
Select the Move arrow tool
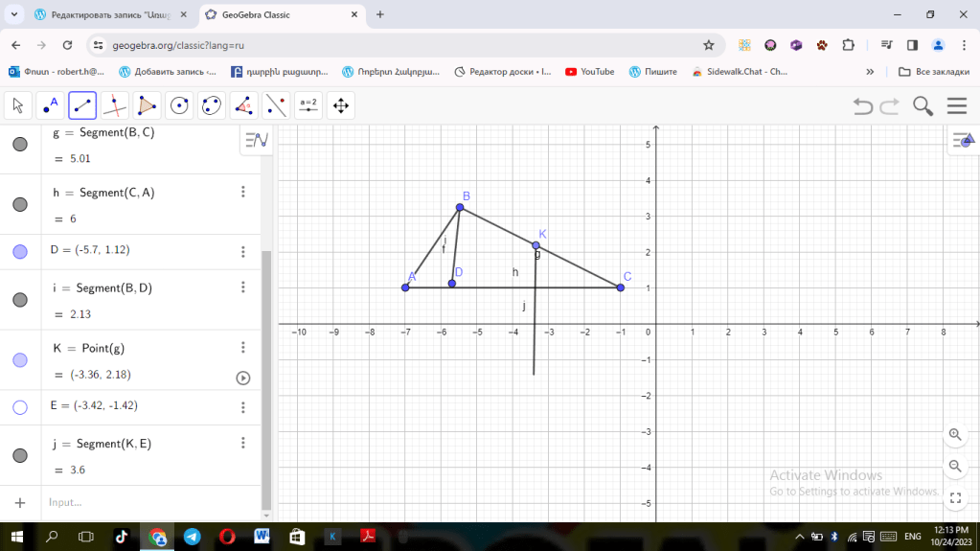click(18, 105)
